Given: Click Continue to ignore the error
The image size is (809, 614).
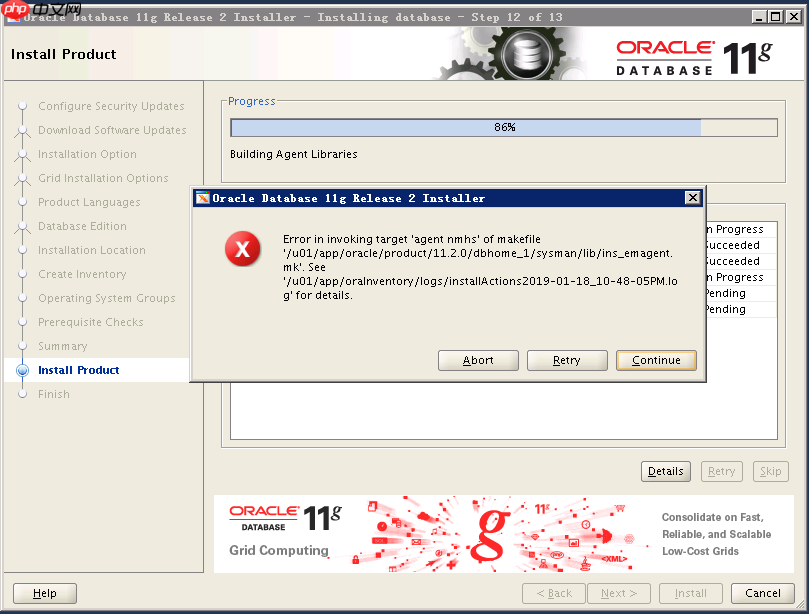Looking at the screenshot, I should coord(656,360).
